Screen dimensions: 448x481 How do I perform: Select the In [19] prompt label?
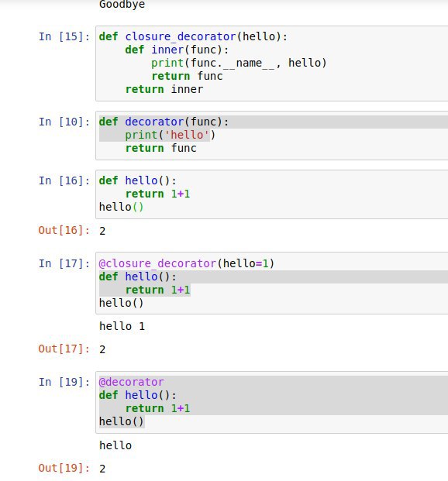[x=64, y=382]
